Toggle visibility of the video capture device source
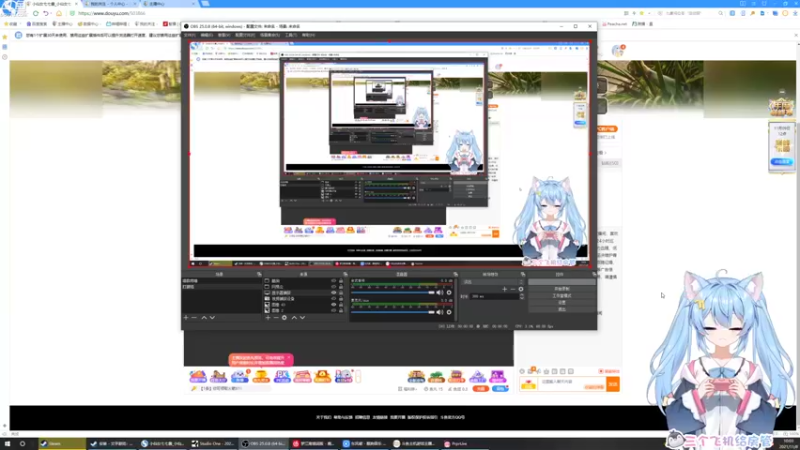This screenshot has height=450, width=800. (x=334, y=299)
